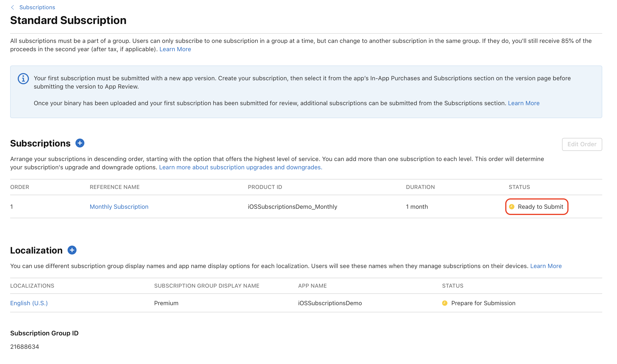Click the Ready to Submit status
This screenshot has width=617, height=364.
(540, 206)
